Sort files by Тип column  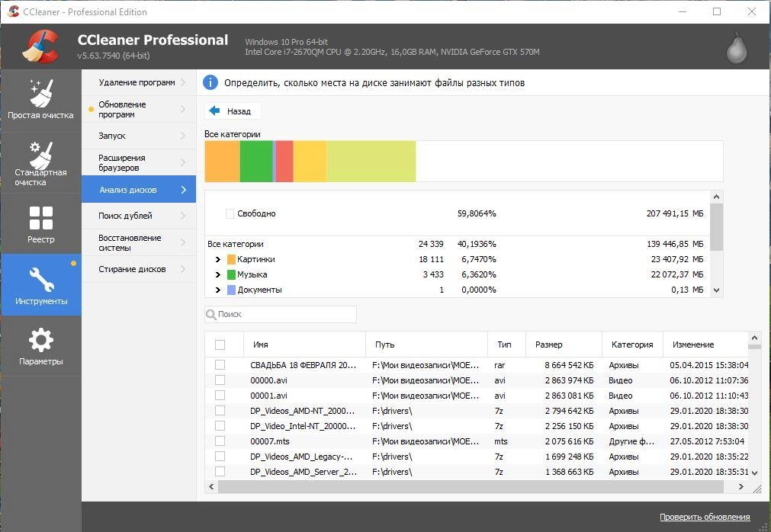point(506,345)
